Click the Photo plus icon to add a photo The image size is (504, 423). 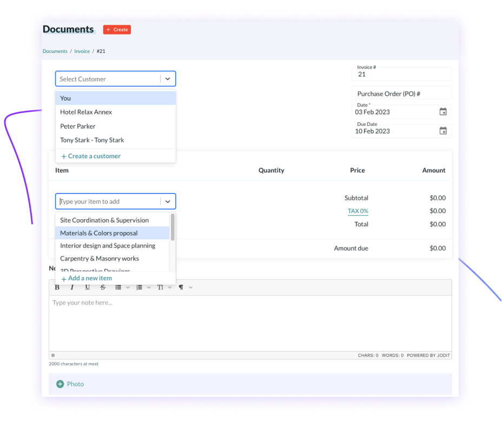pyautogui.click(x=59, y=384)
